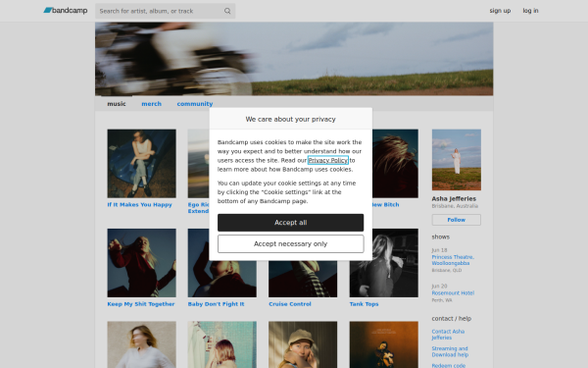
Task: Open the Asha Jefferies artist photo
Action: [457, 160]
